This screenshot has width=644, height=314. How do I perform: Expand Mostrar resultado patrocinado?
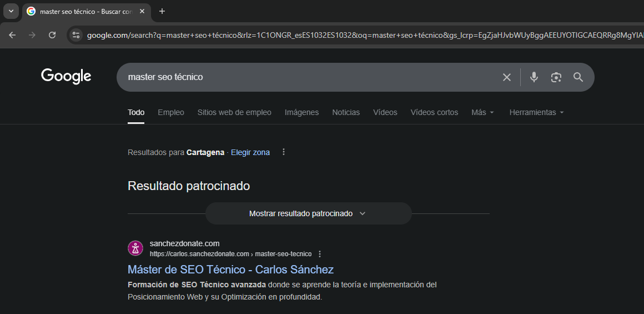(308, 213)
